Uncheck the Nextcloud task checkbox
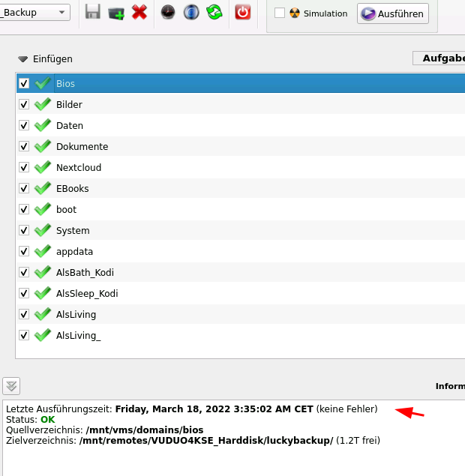The width and height of the screenshot is (465, 476). 24,167
